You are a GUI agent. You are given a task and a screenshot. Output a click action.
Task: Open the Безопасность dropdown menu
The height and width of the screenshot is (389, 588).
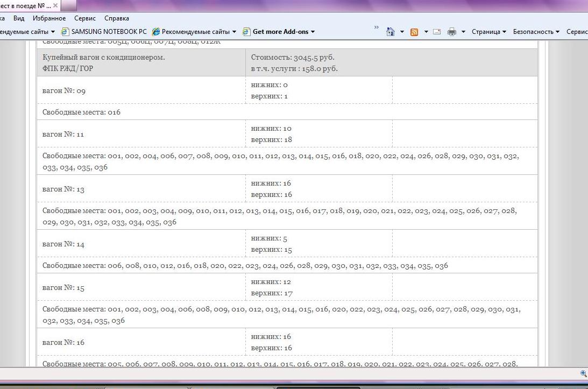pos(536,32)
